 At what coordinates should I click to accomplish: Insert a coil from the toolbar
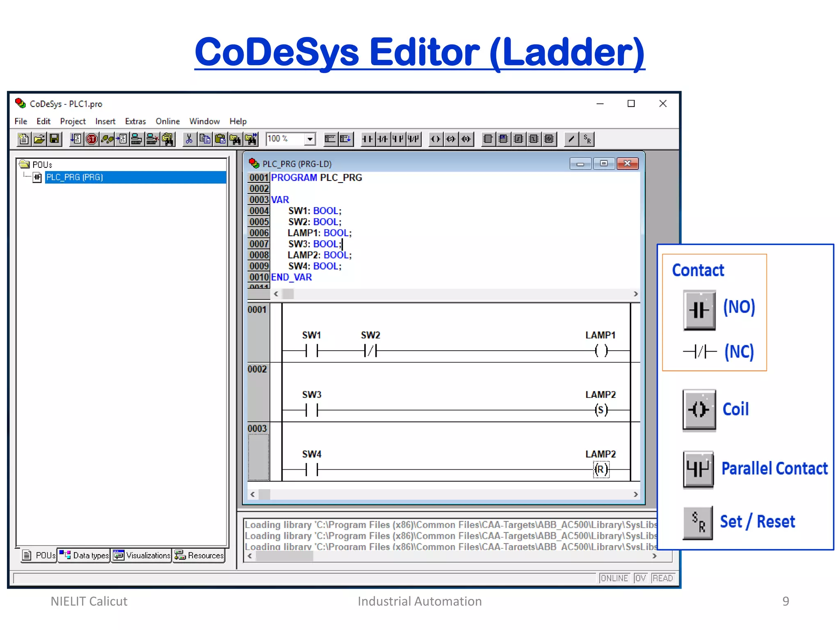click(x=436, y=139)
